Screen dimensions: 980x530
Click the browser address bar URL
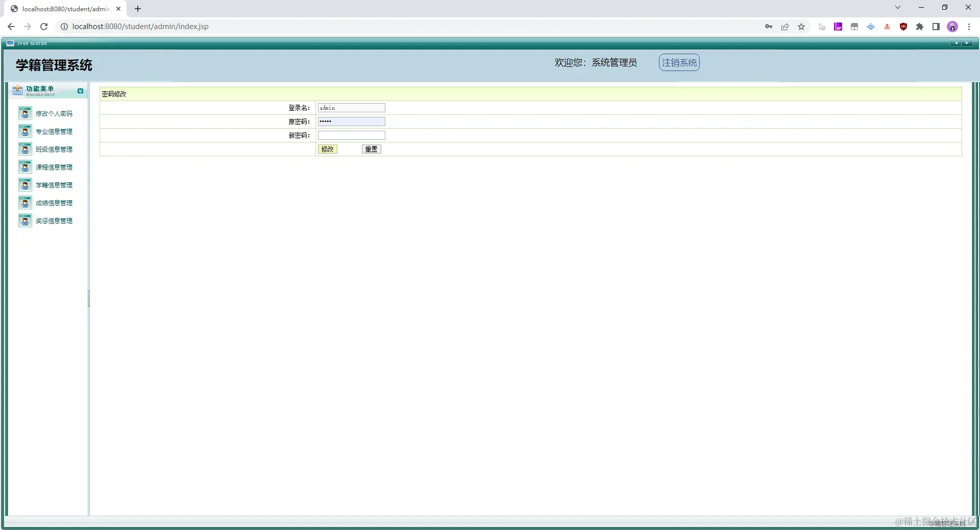140,27
